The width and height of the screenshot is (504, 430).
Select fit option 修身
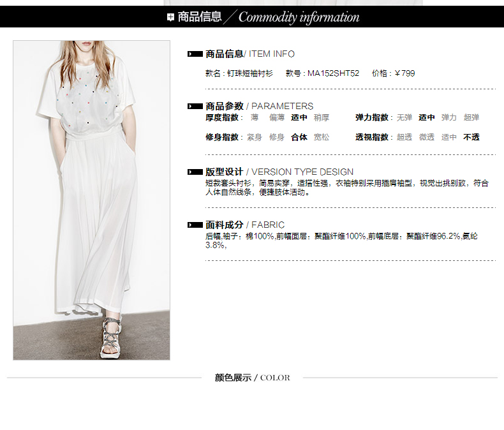(277, 137)
